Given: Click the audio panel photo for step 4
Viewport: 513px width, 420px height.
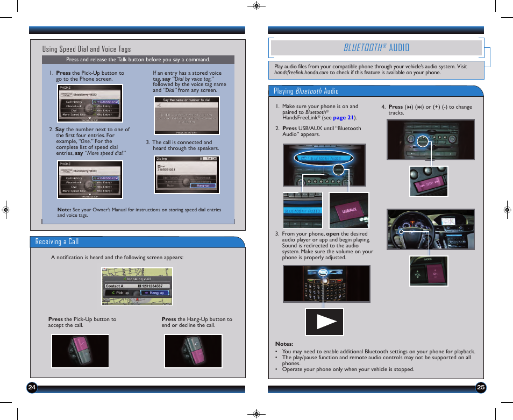Looking at the screenshot, I should pyautogui.click(x=431, y=140).
